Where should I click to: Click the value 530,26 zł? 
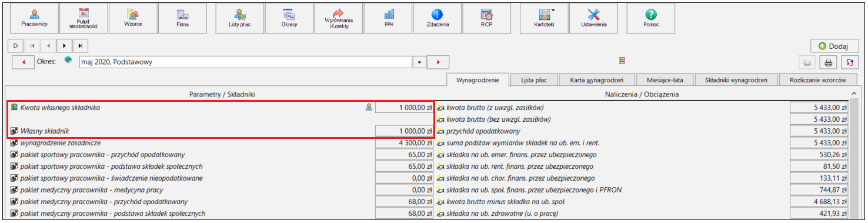(819, 154)
